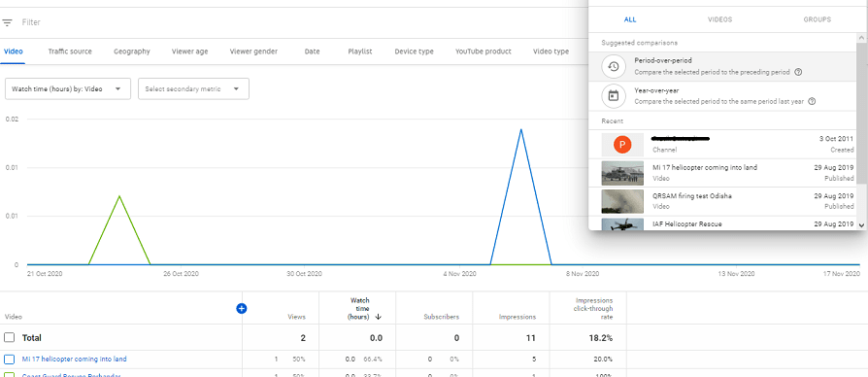The height and width of the screenshot is (377, 868).
Task: Switch to the Viewer age tab
Action: pos(190,51)
